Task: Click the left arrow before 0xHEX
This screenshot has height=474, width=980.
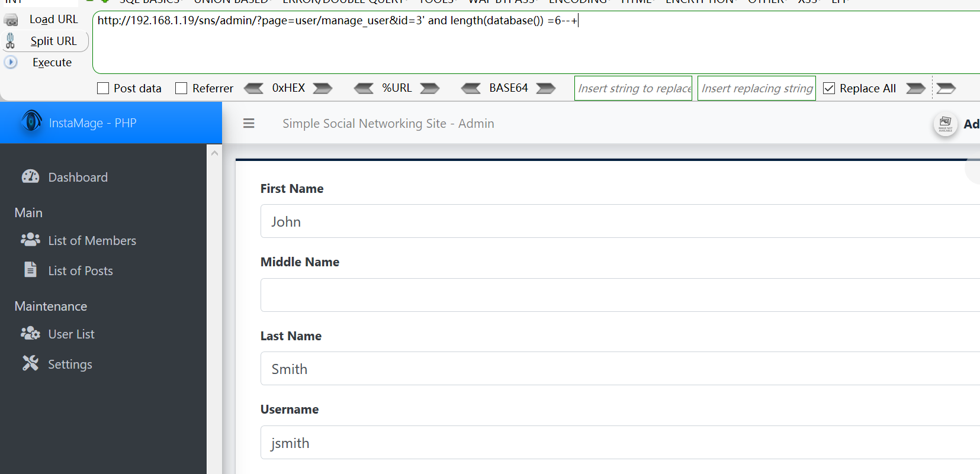Action: [x=253, y=88]
